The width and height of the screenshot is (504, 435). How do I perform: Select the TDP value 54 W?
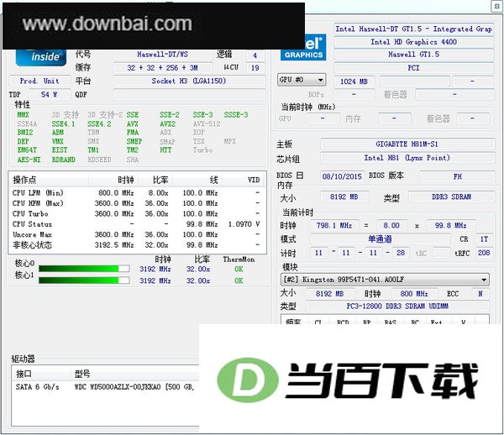pyautogui.click(x=50, y=95)
